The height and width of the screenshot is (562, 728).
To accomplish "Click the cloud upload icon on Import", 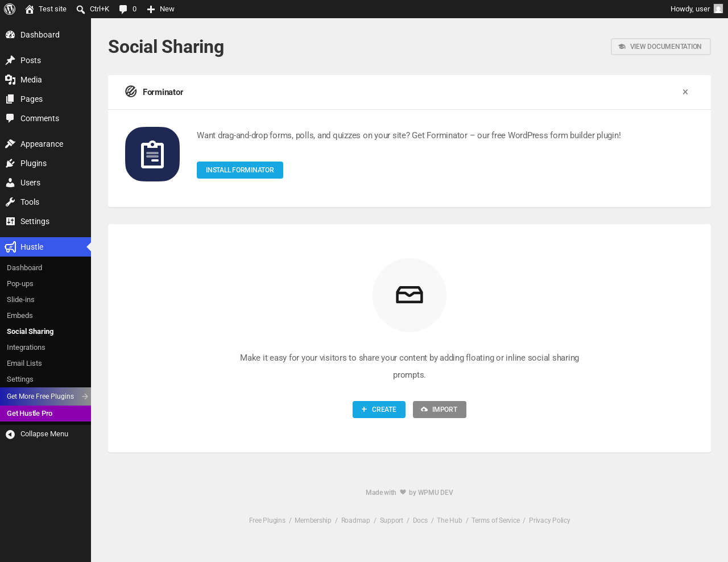I will (424, 410).
